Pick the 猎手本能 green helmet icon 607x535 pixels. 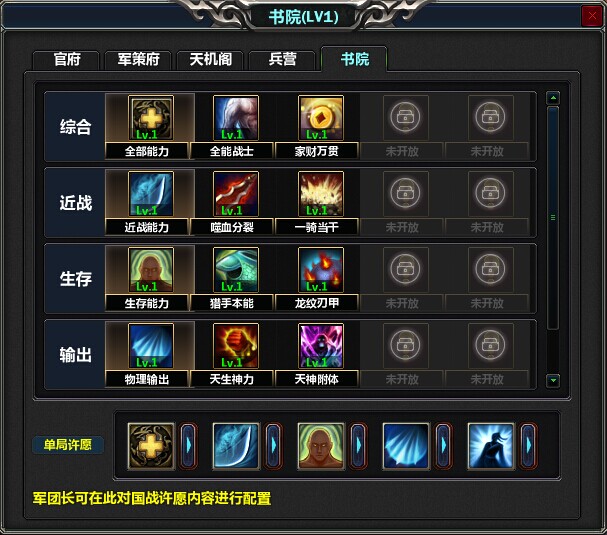[x=236, y=270]
